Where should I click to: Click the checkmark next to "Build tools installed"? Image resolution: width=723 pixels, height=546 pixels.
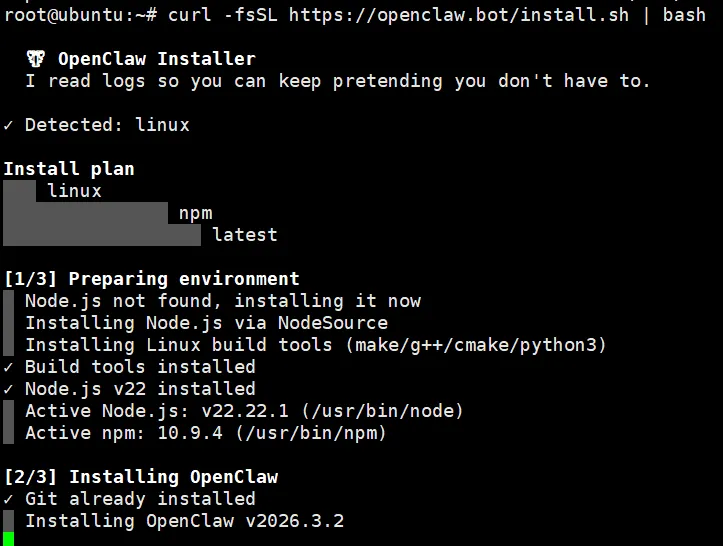8,367
